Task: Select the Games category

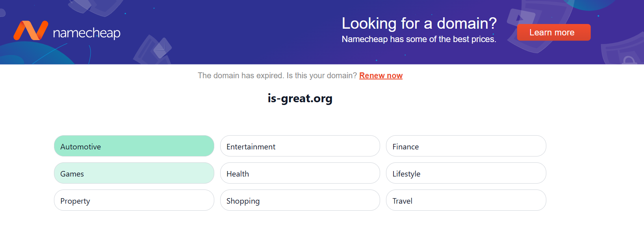Action: pos(134,173)
